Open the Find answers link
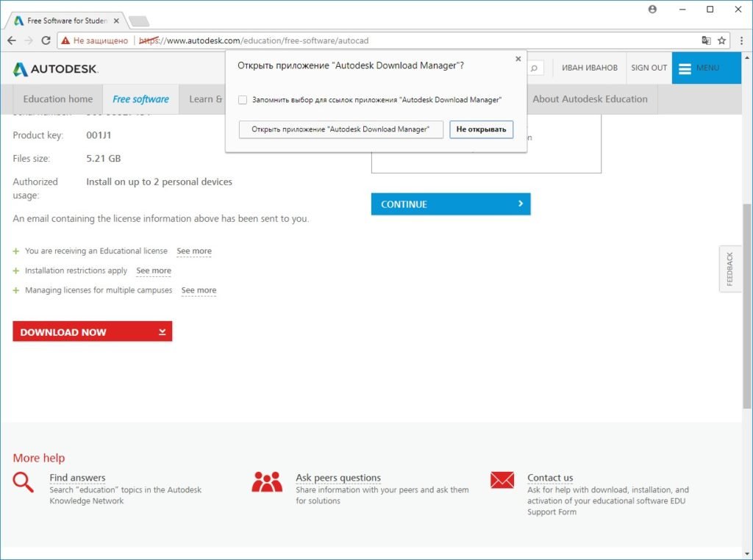Viewport: 753px width, 560px height. (x=77, y=478)
